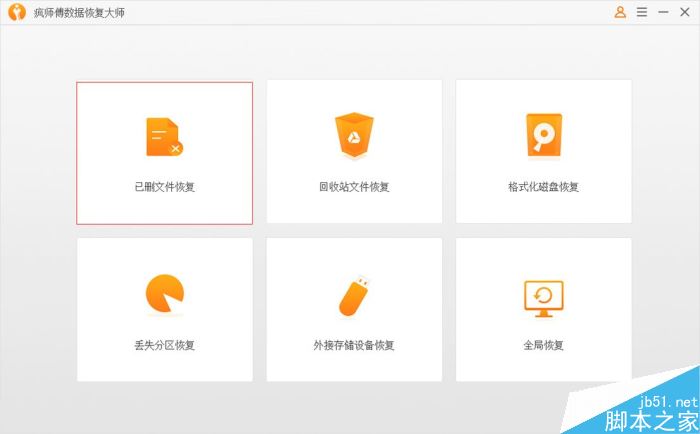700x434 pixels.
Task: Select the 格式化磁盘恢复 label
Action: point(543,187)
